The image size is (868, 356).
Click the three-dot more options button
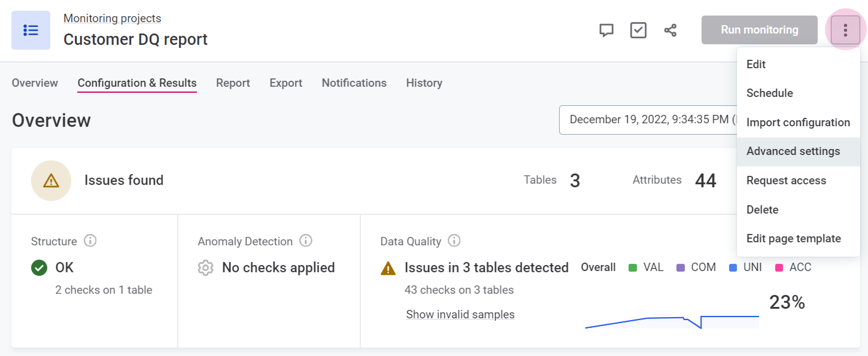click(845, 30)
